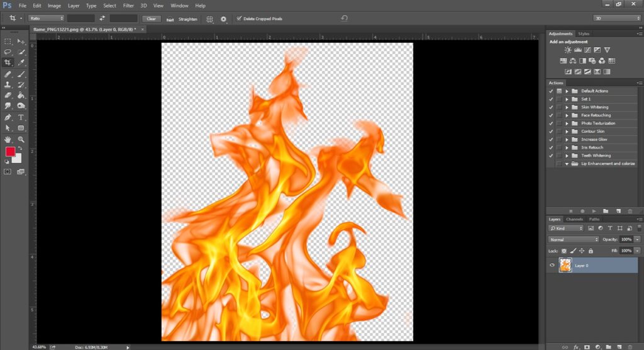This screenshot has height=350, width=644.
Task: Expand the Face Retouching action set
Action: (x=567, y=116)
